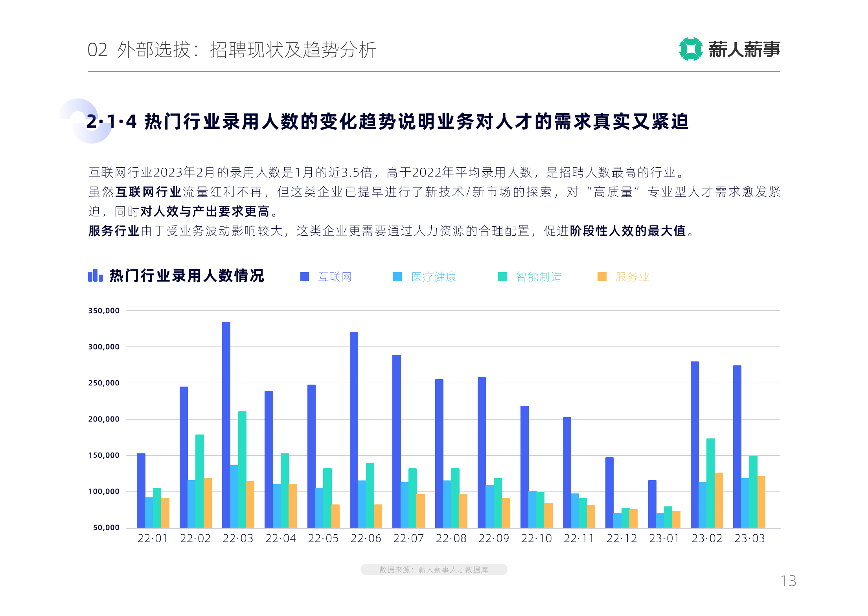Click the 22·08 x-axis label
This screenshot has height=616, width=868.
tap(451, 538)
